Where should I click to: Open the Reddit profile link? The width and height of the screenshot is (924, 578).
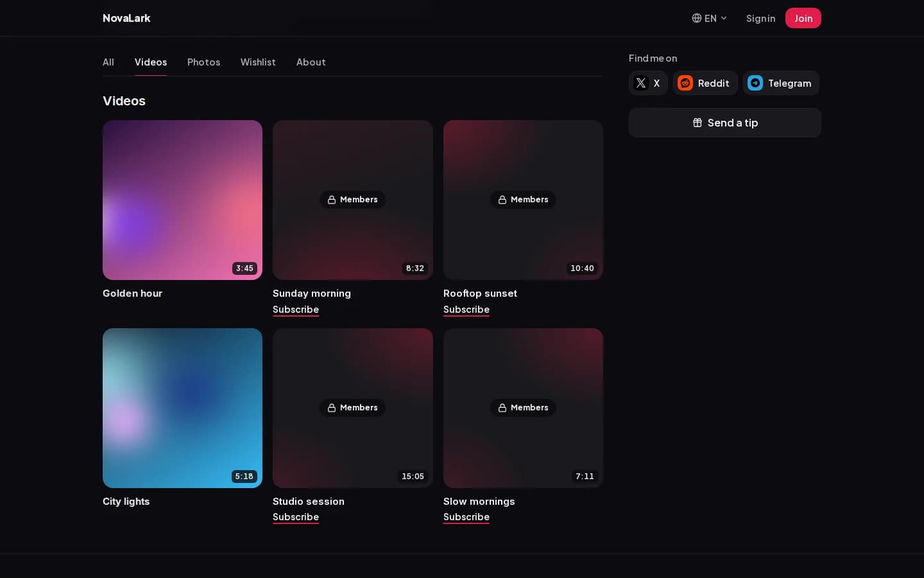click(705, 83)
